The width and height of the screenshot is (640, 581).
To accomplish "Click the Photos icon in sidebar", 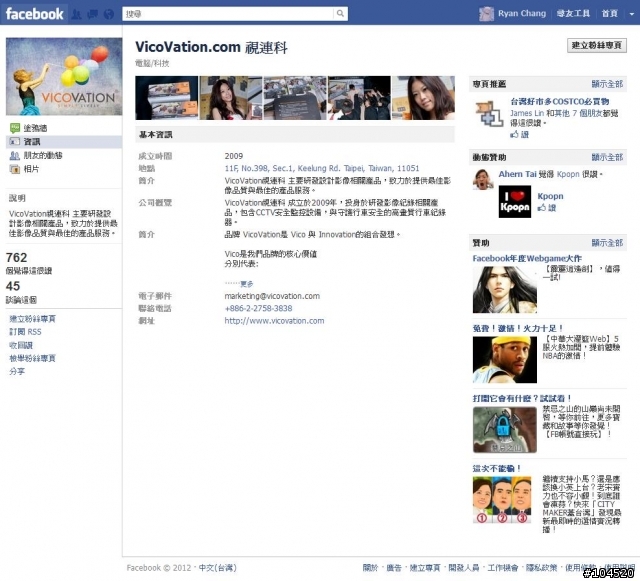I will click(x=15, y=169).
